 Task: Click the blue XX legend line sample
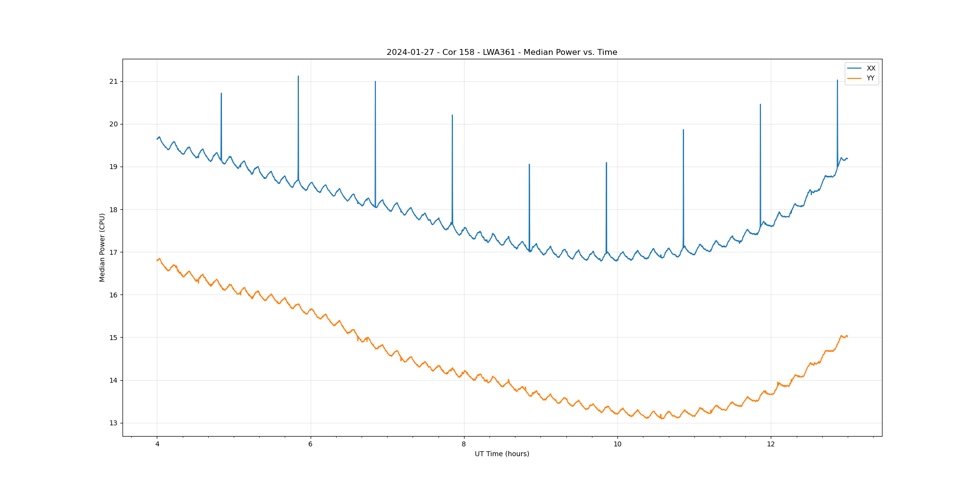855,68
